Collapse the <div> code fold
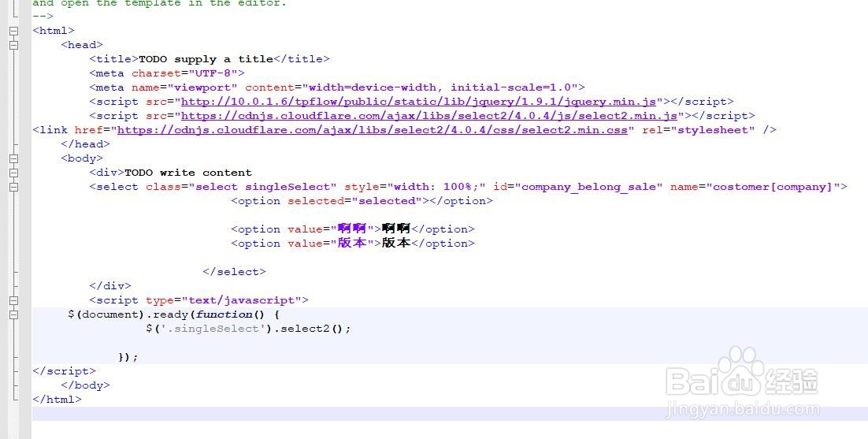This screenshot has width=868, height=439. [x=14, y=173]
